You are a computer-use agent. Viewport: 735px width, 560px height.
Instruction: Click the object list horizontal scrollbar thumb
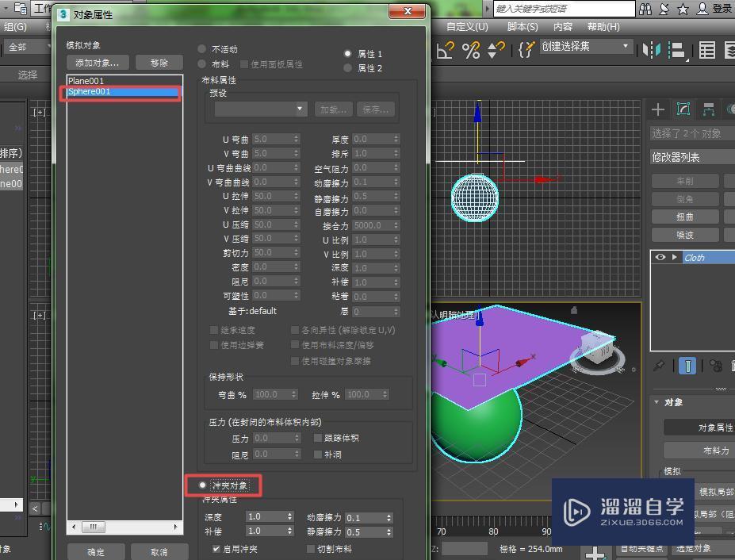[94, 527]
